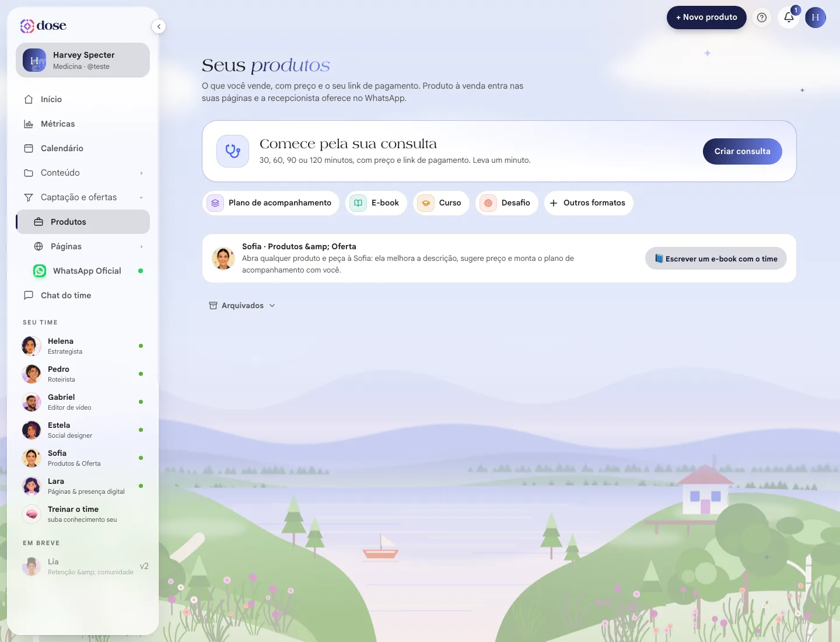Go to Métricas menu item
The image size is (840, 642).
(x=83, y=124)
